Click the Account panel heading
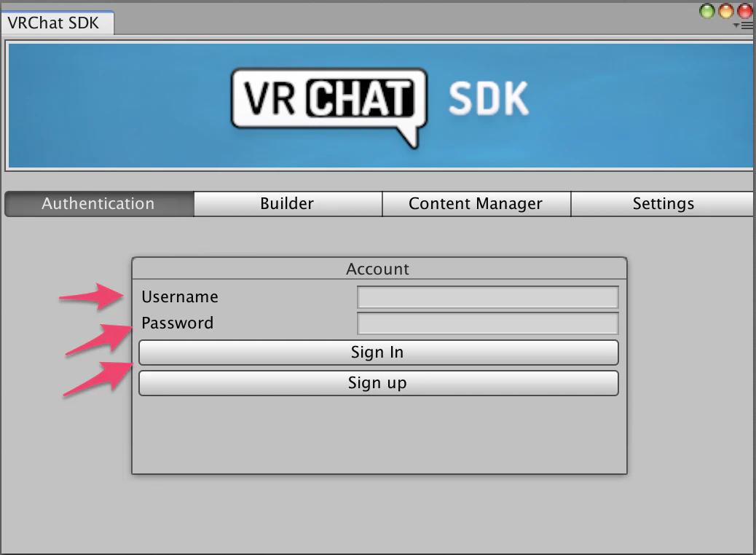Viewport: 756px width, 555px height. tap(377, 269)
